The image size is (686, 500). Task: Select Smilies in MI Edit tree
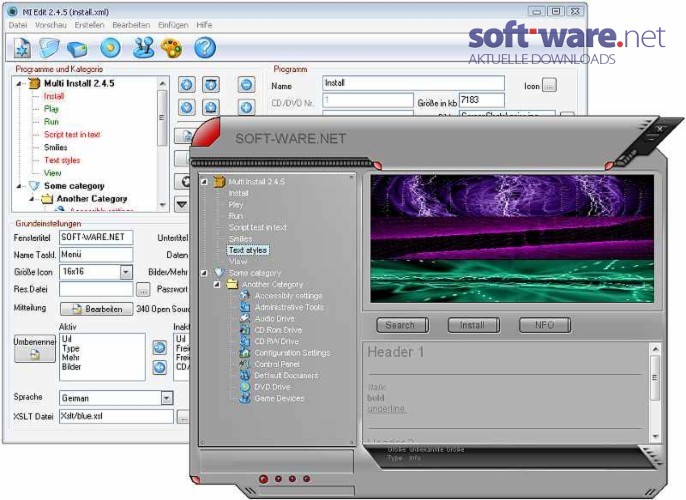56,147
